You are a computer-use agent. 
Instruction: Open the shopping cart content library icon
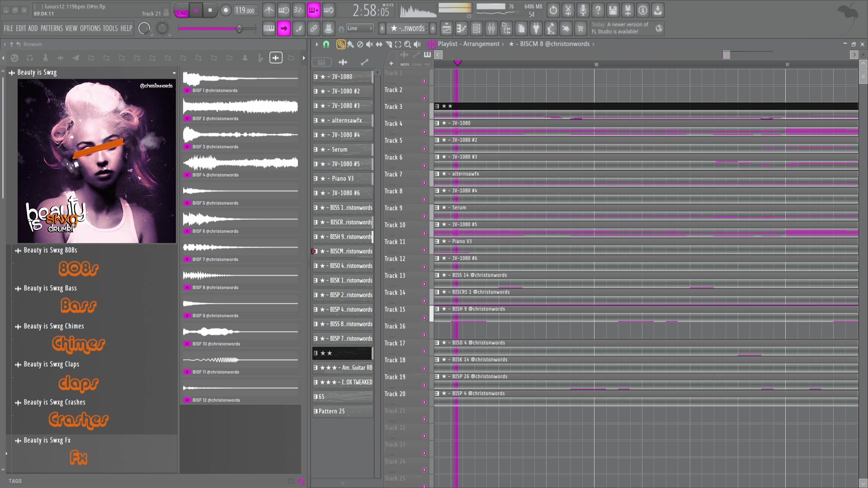[x=580, y=28]
